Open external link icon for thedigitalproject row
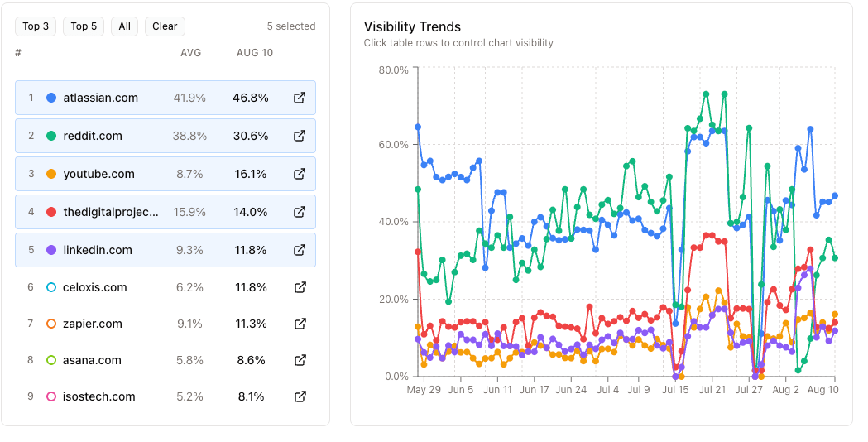Viewport: 868px width, 442px height. pyautogui.click(x=300, y=212)
